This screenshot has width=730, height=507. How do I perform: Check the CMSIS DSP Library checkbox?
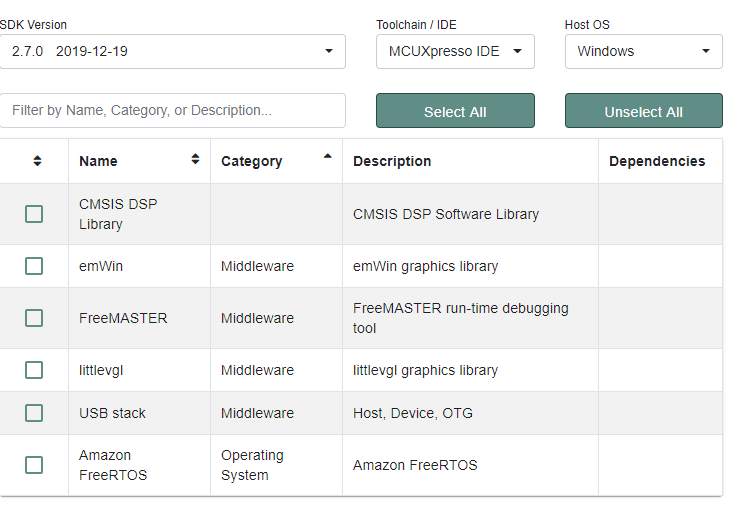34,214
